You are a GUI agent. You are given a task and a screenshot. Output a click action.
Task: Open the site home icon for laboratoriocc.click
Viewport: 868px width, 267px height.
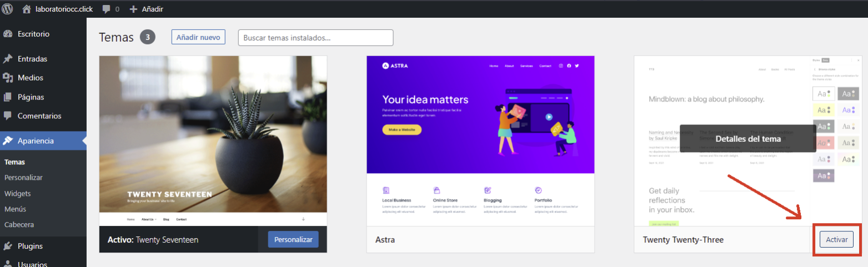click(27, 9)
